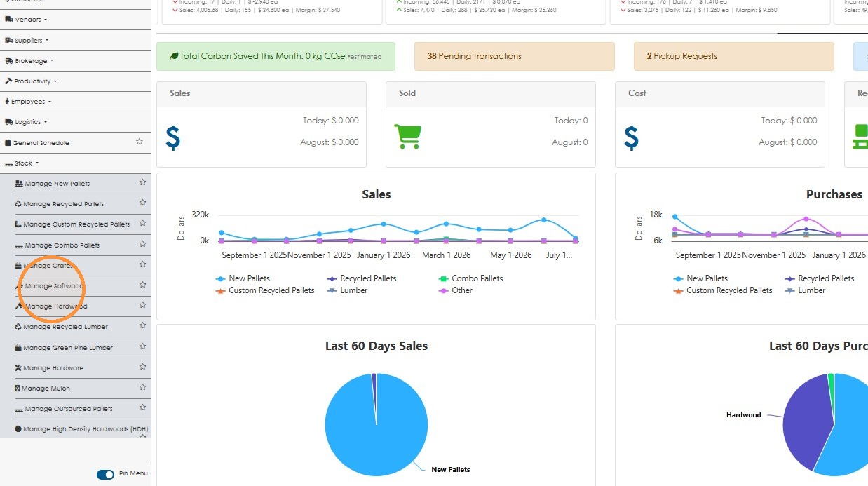The image size is (868, 486).
Task: Expand the Vendors menu
Action: pyautogui.click(x=26, y=20)
